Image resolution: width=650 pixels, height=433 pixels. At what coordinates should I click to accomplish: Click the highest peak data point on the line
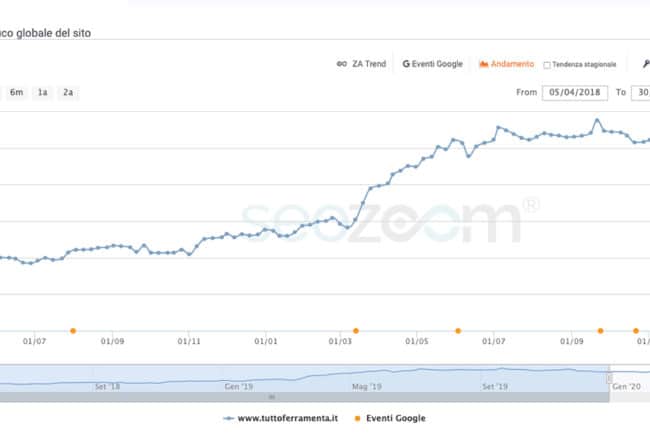pyautogui.click(x=597, y=120)
